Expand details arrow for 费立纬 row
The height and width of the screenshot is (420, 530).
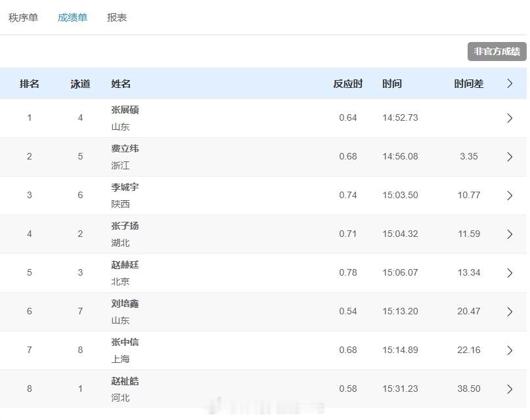tap(510, 157)
